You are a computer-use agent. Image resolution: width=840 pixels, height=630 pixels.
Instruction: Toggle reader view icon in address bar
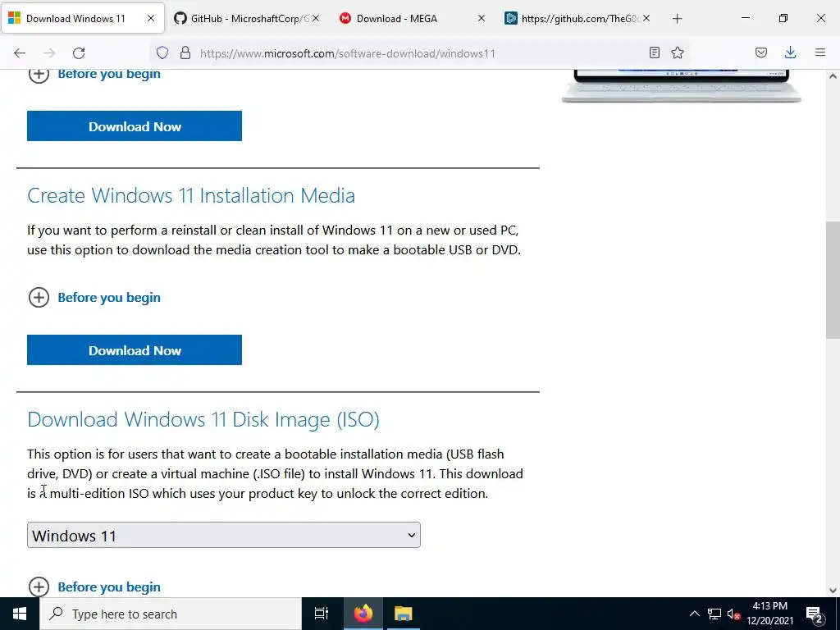654,52
